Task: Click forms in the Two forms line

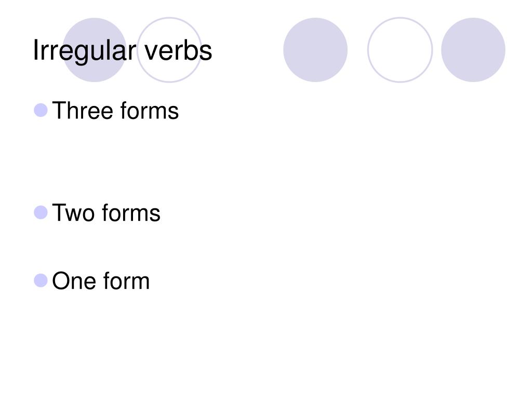Action: (x=131, y=213)
